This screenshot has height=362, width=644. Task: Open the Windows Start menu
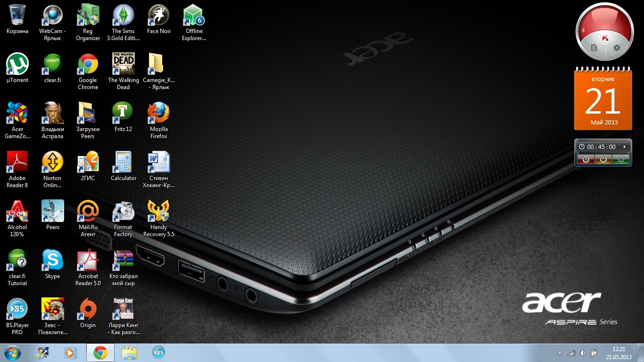click(x=13, y=353)
